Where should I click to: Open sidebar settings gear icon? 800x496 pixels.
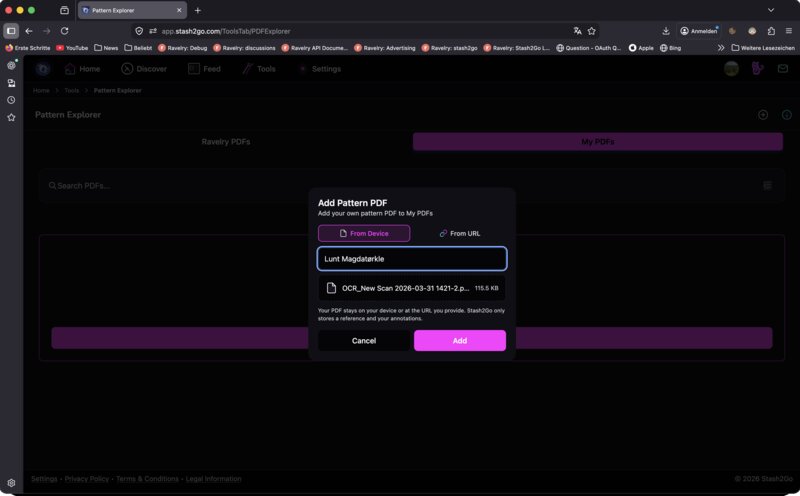coord(11,483)
